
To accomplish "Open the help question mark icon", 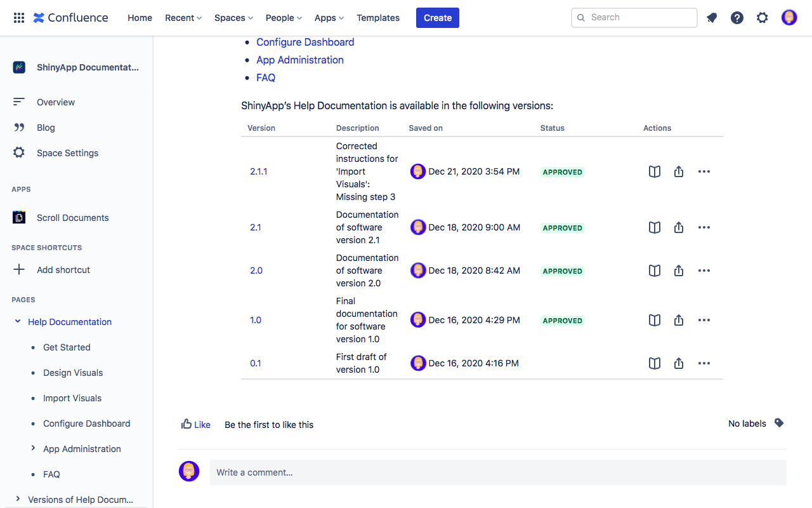I will point(737,18).
